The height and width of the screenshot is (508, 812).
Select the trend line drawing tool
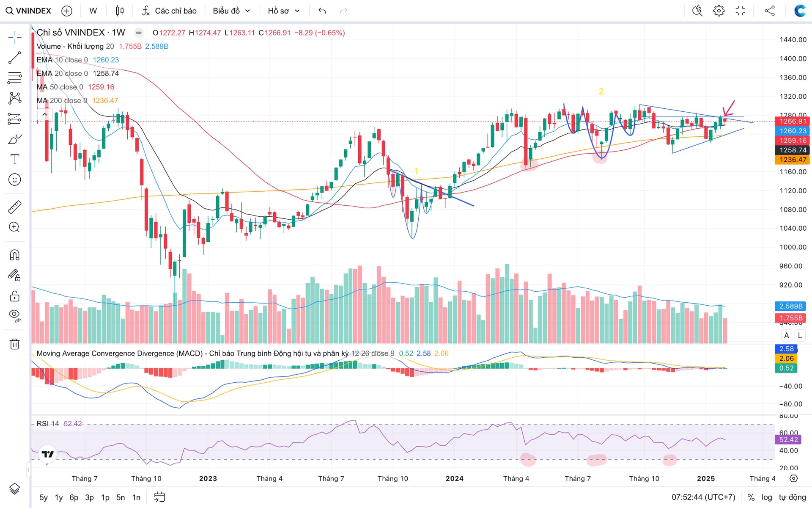(x=15, y=58)
